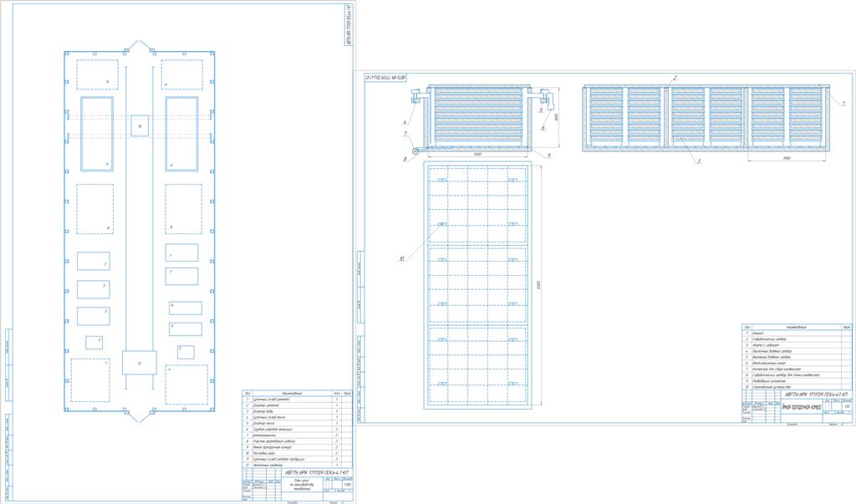
Task: Select 'Ямная пропарочная камера' plan legend row
Action: click(x=297, y=447)
